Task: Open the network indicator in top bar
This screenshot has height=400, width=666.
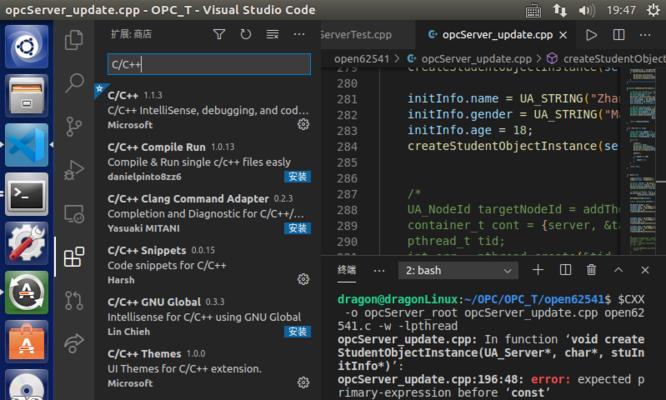Action: [560, 10]
